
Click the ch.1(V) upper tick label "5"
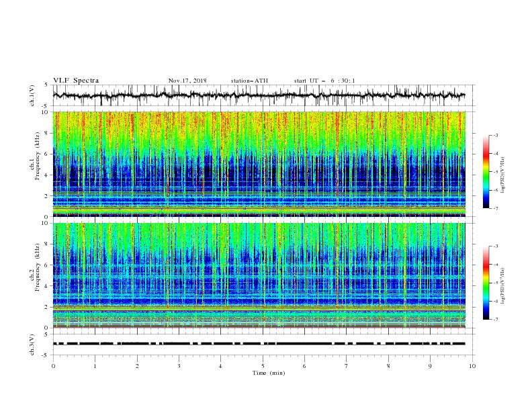point(47,85)
